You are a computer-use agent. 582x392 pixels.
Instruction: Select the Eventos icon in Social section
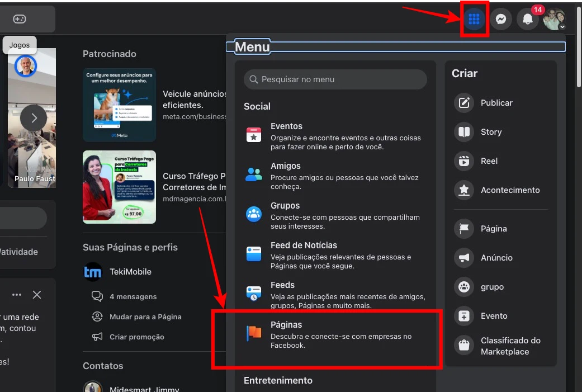click(253, 134)
